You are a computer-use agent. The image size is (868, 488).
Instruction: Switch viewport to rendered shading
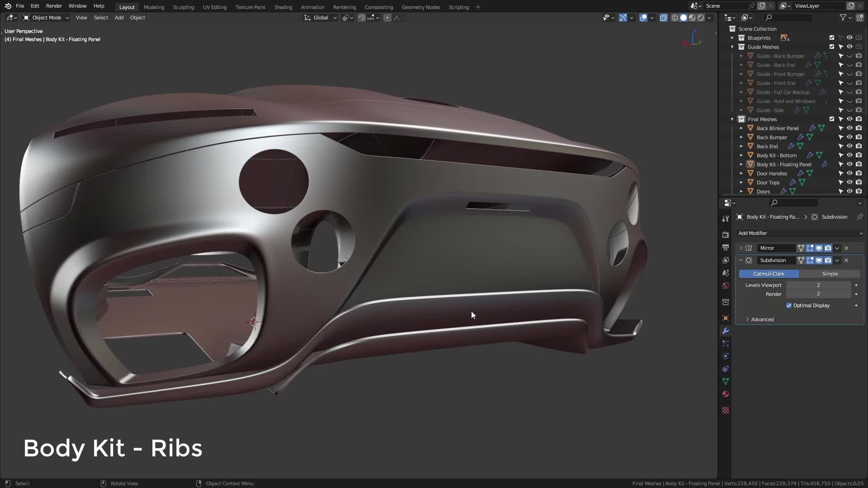click(701, 18)
